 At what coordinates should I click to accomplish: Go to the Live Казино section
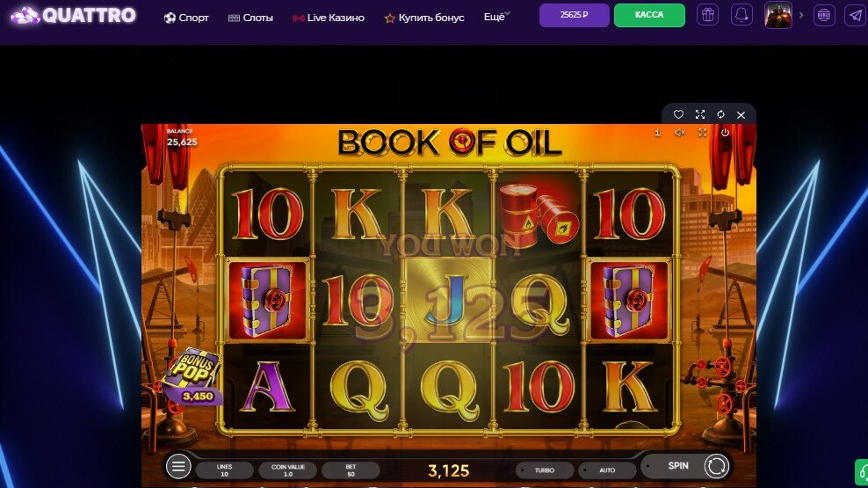329,18
